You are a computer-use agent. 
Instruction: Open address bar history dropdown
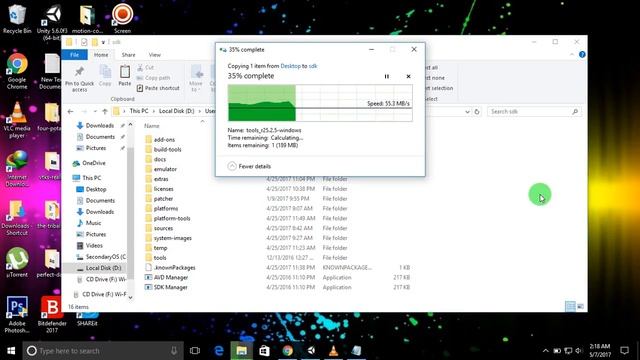[467, 111]
